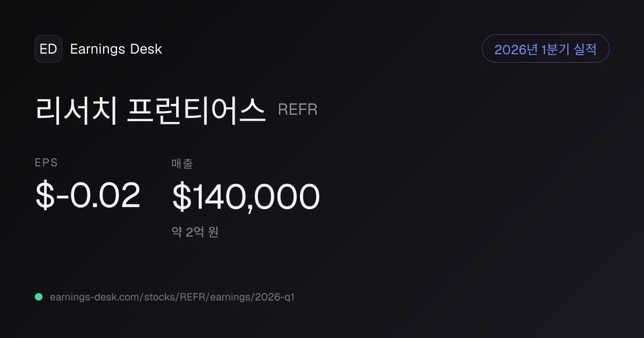Viewport: 644px width, 338px height.
Task: Click the $-0.02 EPS value
Action: pyautogui.click(x=88, y=195)
